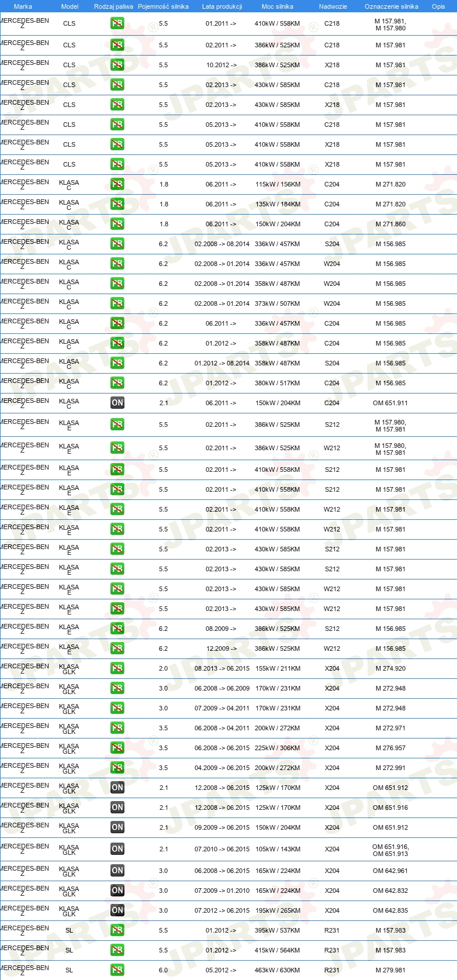The height and width of the screenshot is (980, 457).
Task: Click the engine code "OM 651.911"
Action: point(390,403)
